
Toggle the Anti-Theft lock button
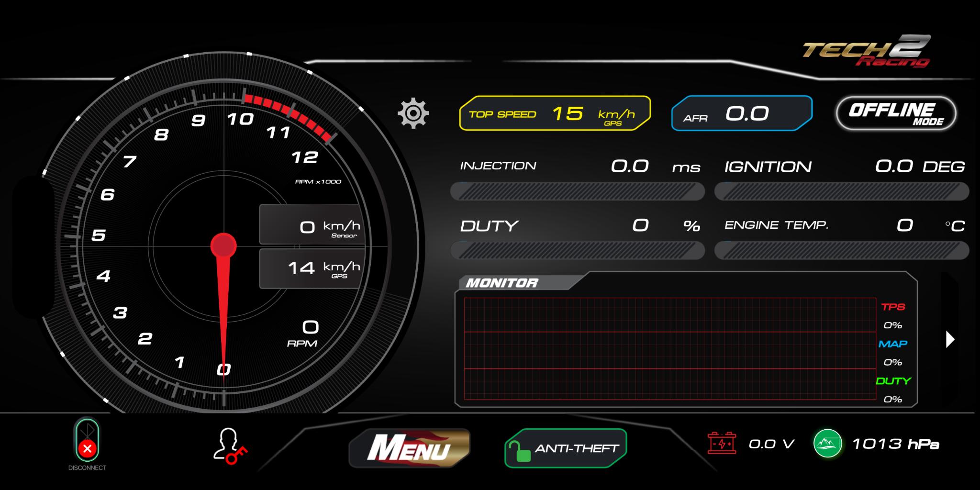pyautogui.click(x=566, y=448)
